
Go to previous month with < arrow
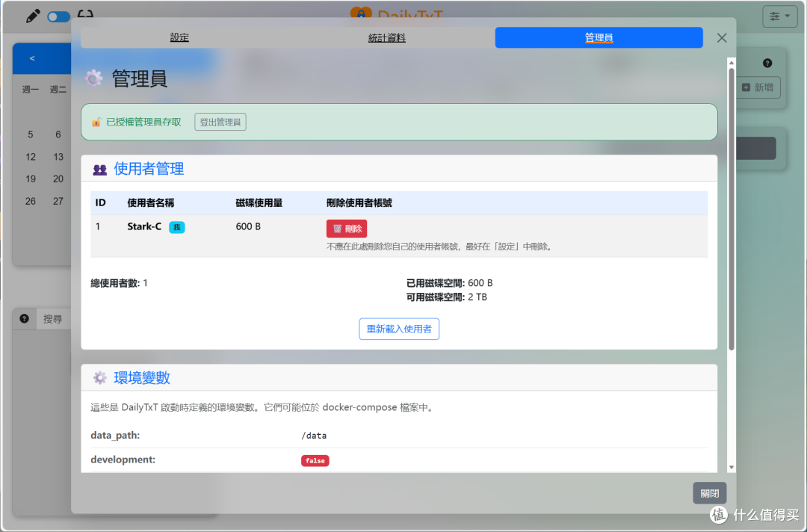[32, 58]
